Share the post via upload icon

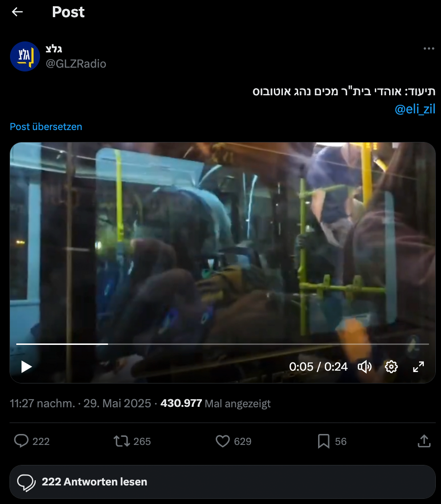click(424, 441)
